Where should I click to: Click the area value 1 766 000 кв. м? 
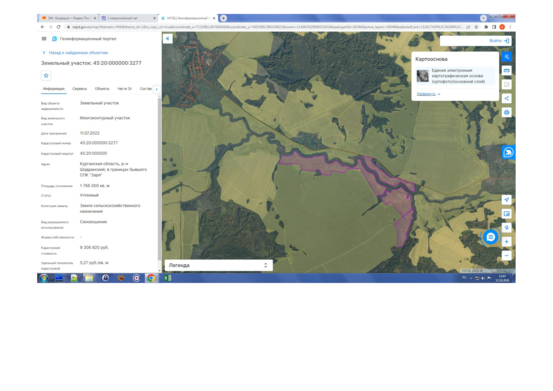tap(95, 186)
